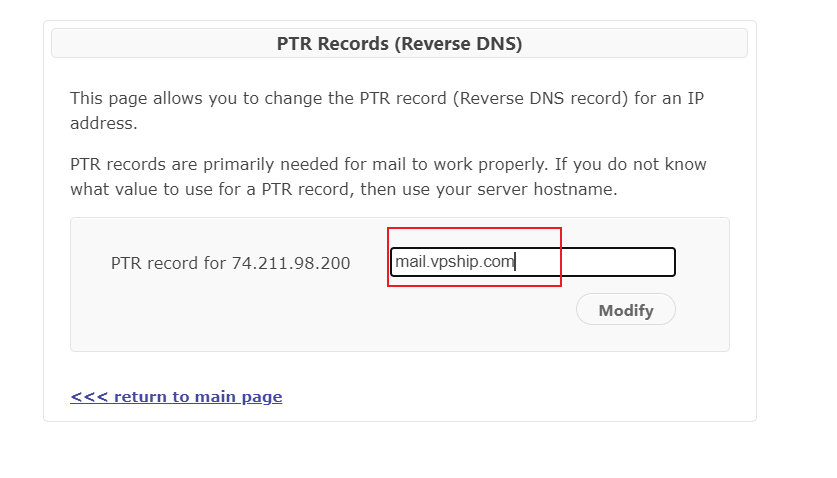Click the 'PTR record for 74.211.98.200' label
Image resolution: width=837 pixels, height=478 pixels.
click(x=230, y=263)
